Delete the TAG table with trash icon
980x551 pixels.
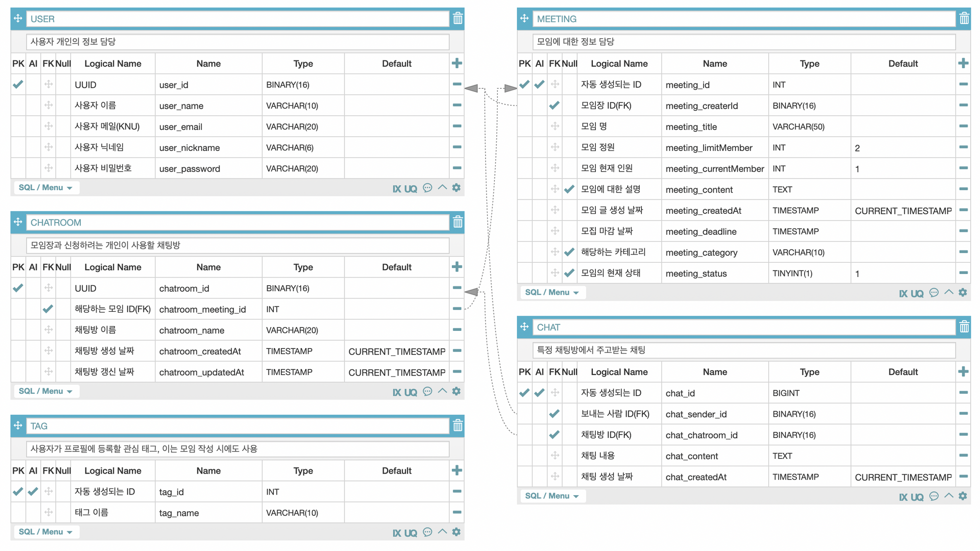point(458,426)
